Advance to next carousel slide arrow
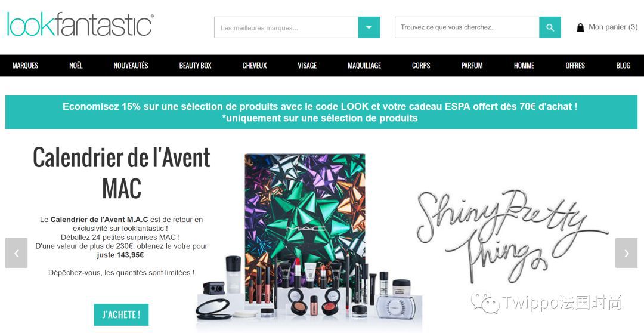 click(x=626, y=253)
